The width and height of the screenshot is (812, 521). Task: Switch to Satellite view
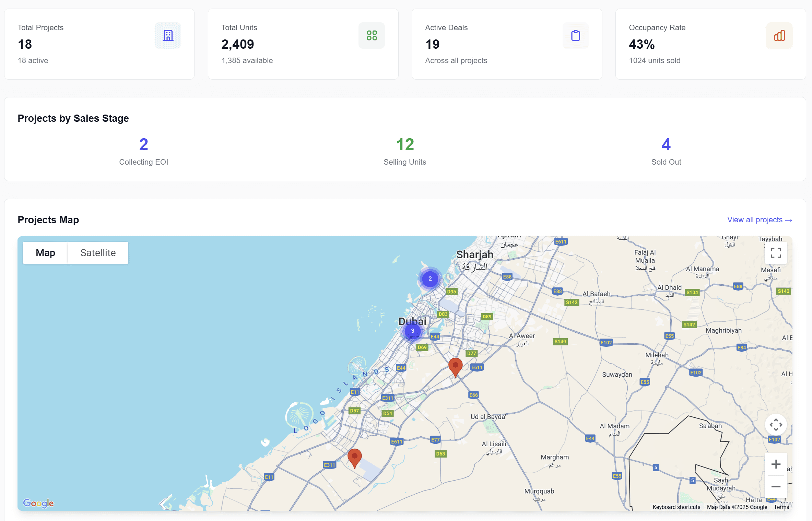coord(98,253)
